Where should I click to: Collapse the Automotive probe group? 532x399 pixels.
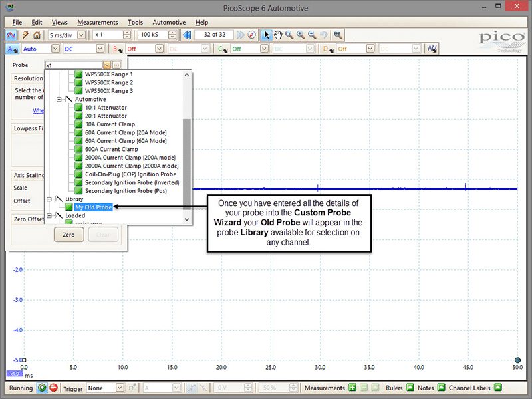tap(59, 99)
